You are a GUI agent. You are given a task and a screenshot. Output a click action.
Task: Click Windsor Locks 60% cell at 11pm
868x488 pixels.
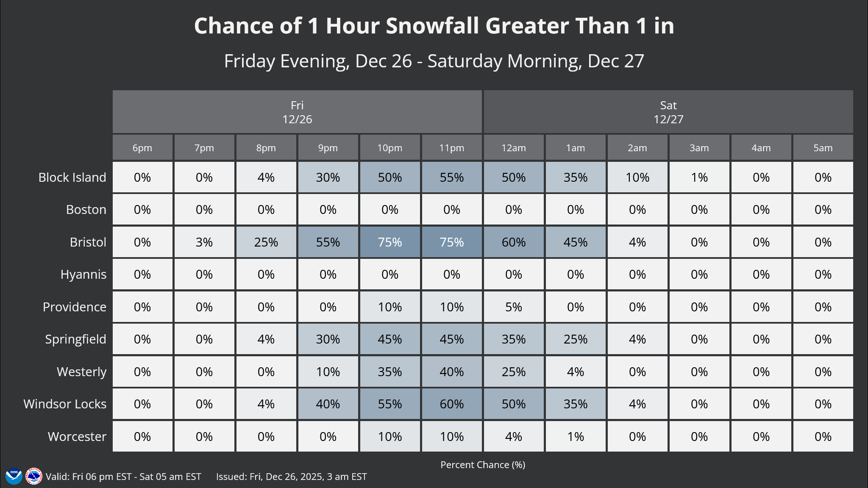[452, 404]
